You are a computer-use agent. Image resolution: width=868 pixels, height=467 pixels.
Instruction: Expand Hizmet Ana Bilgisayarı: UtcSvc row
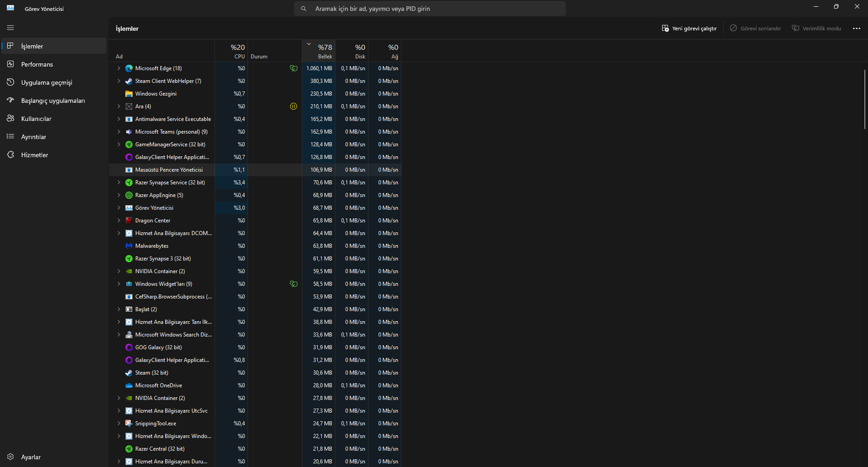tap(119, 411)
